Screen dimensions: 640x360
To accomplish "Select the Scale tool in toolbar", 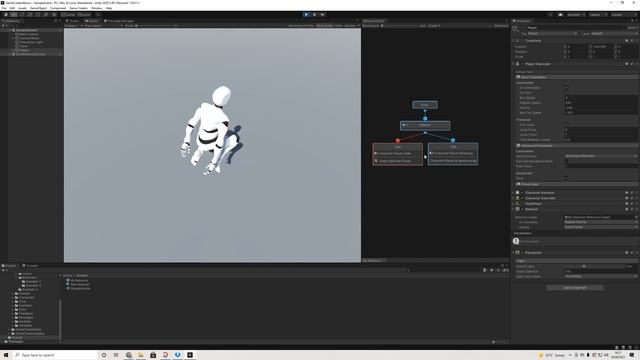I will [x=30, y=14].
